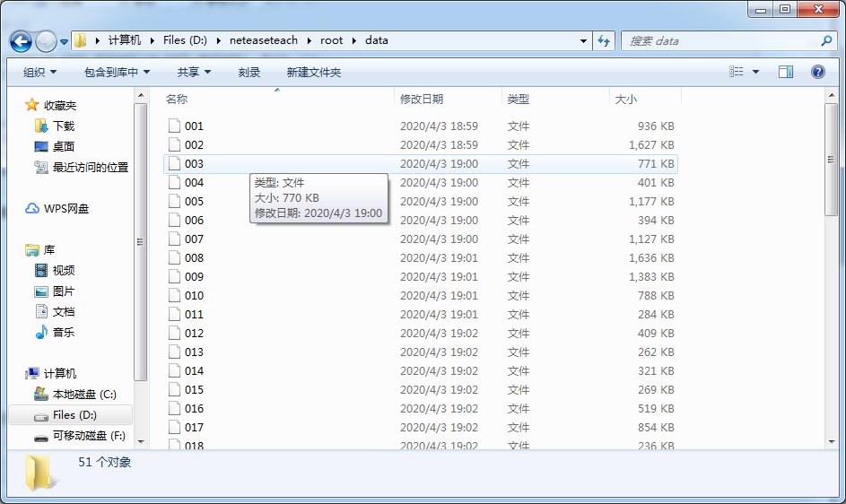Select the file icon of 009
This screenshot has height=504, width=846.
click(174, 277)
